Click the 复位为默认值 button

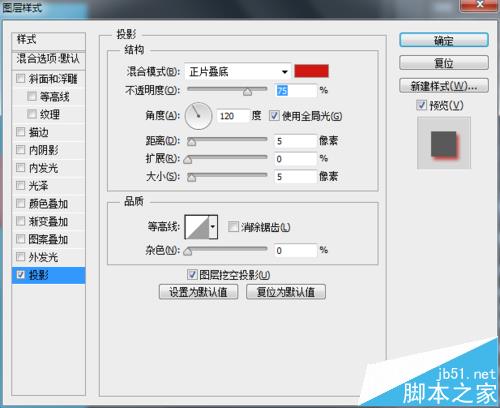pyautogui.click(x=286, y=292)
